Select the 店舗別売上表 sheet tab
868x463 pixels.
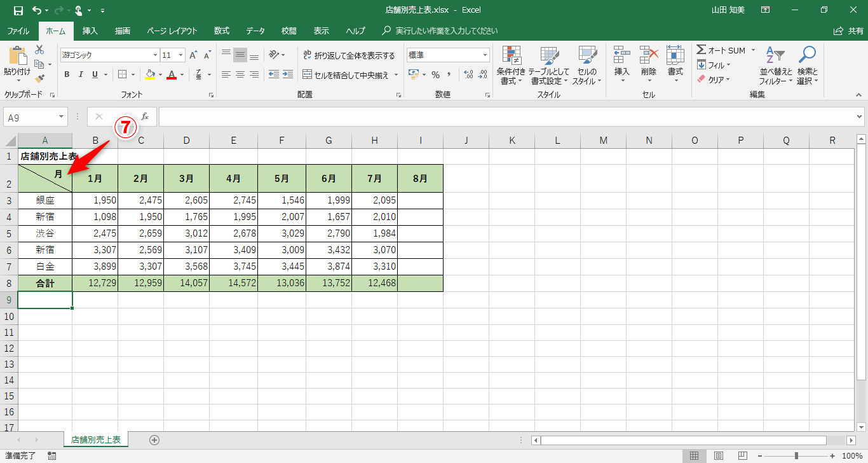tap(97, 439)
